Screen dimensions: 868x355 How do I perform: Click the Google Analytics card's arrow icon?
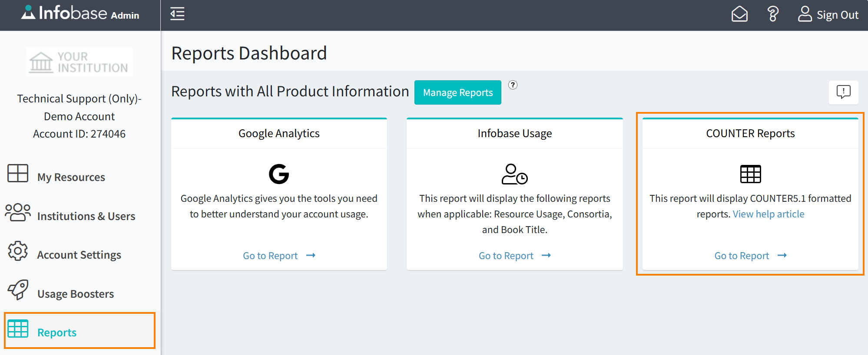tap(311, 256)
